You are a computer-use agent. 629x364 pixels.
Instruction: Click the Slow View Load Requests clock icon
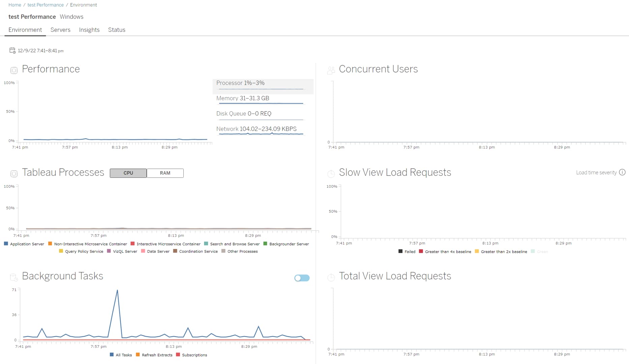tap(331, 174)
